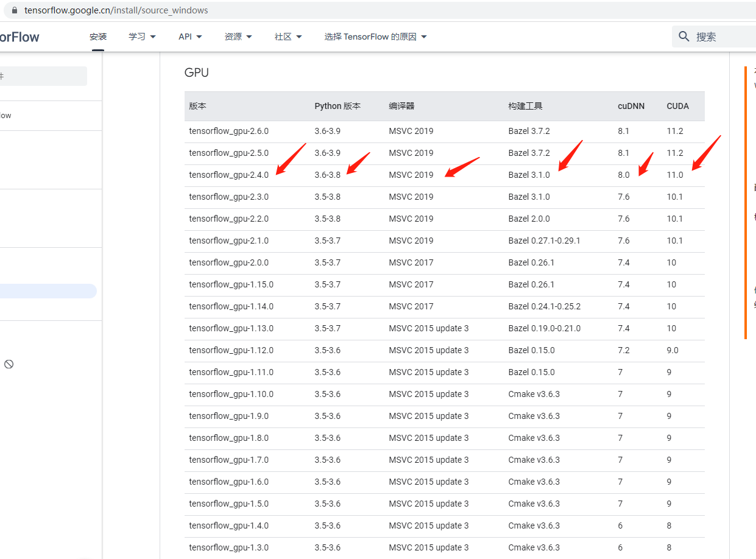
Task: Expand the 社区 dropdown
Action: click(287, 37)
